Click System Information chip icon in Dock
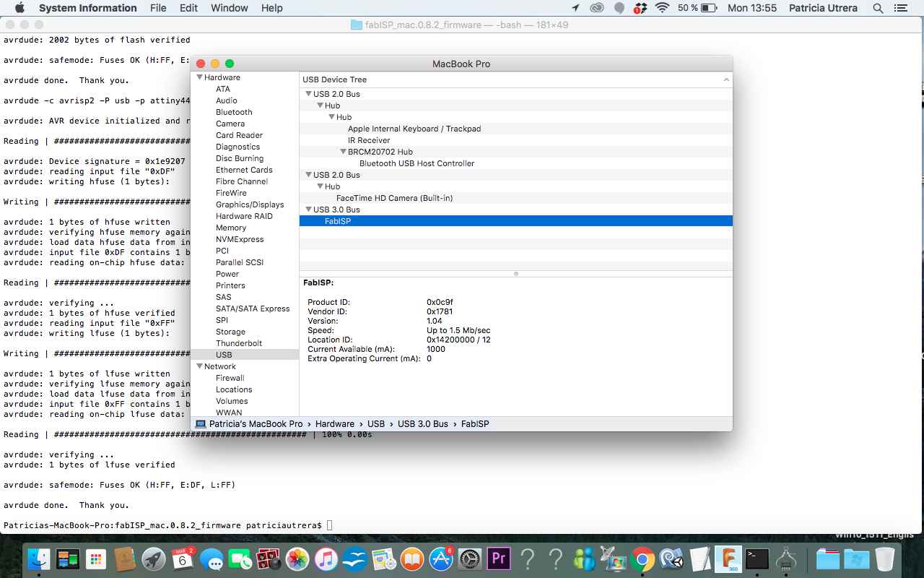 pos(786,559)
